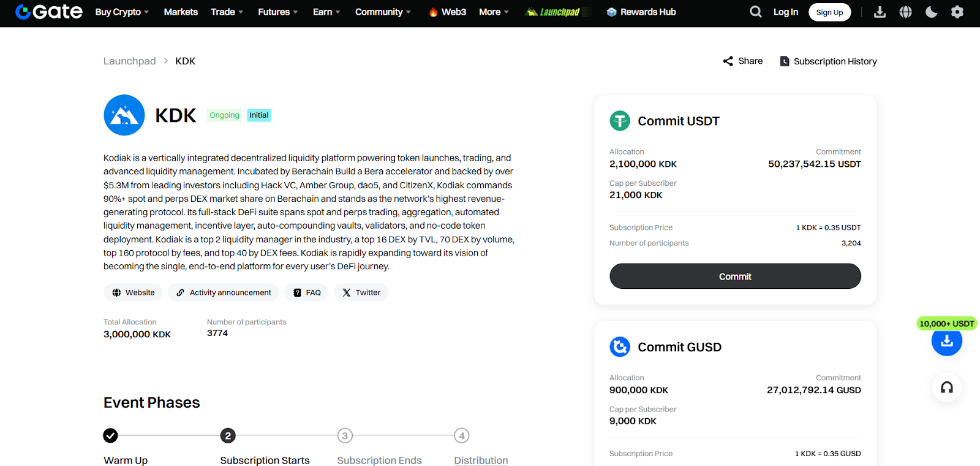
Task: Expand the More dropdown menu
Action: (494, 12)
